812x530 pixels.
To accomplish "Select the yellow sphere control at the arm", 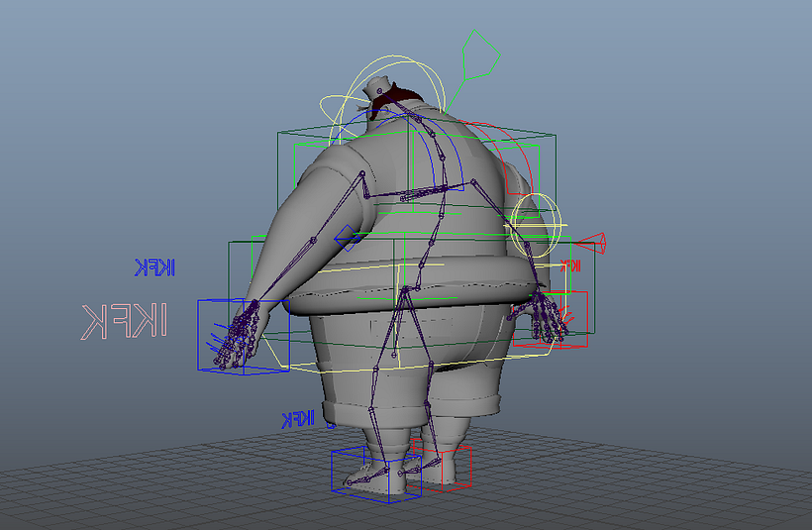I will pyautogui.click(x=536, y=225).
